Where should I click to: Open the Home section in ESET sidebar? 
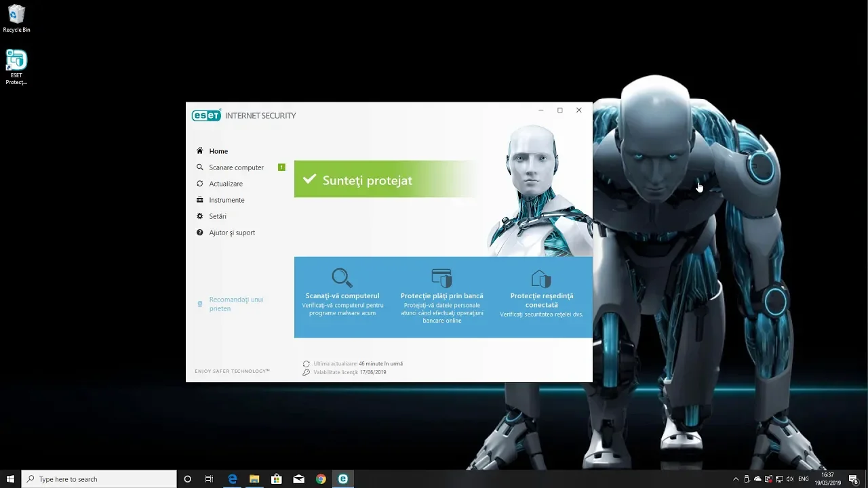click(218, 151)
